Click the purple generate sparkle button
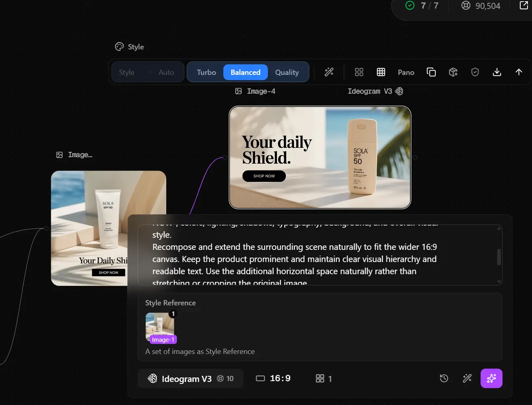The image size is (532, 405). tap(491, 378)
